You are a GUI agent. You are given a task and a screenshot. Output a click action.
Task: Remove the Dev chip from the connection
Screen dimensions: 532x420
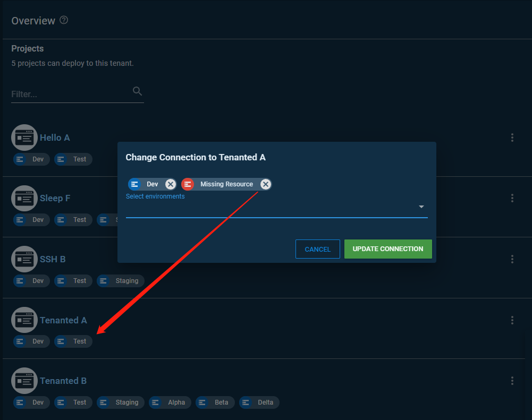coord(170,184)
